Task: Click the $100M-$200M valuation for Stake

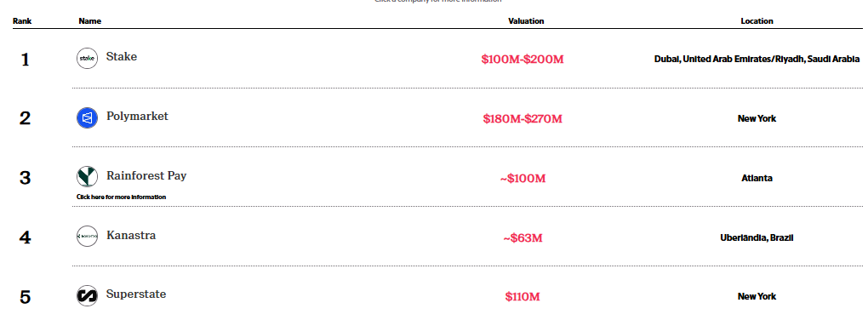Action: click(x=523, y=60)
